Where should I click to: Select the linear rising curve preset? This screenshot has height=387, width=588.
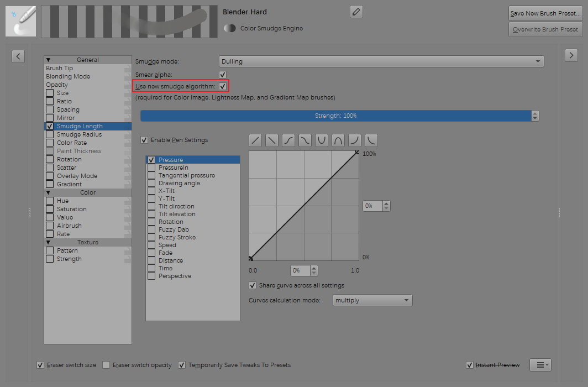click(x=255, y=140)
